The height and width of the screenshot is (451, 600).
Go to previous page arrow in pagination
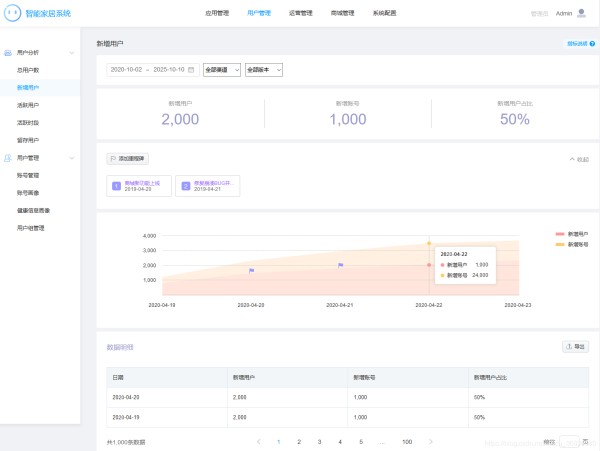(x=259, y=441)
